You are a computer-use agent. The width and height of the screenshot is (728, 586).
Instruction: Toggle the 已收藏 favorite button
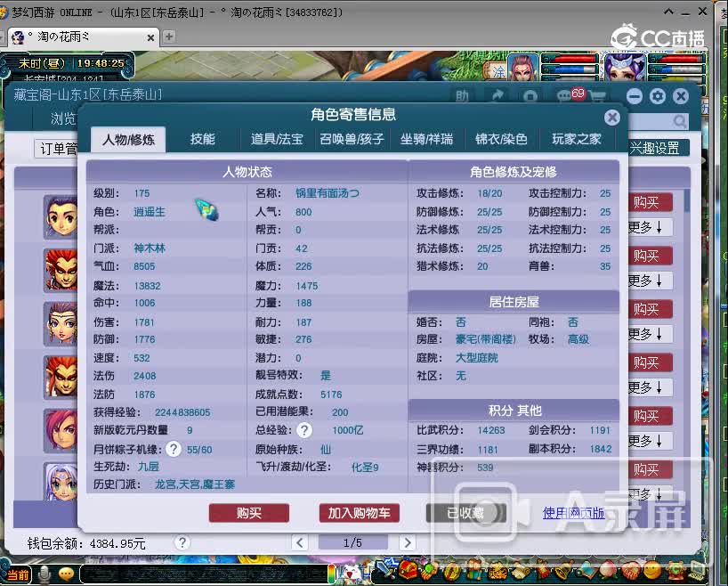pyautogui.click(x=465, y=513)
